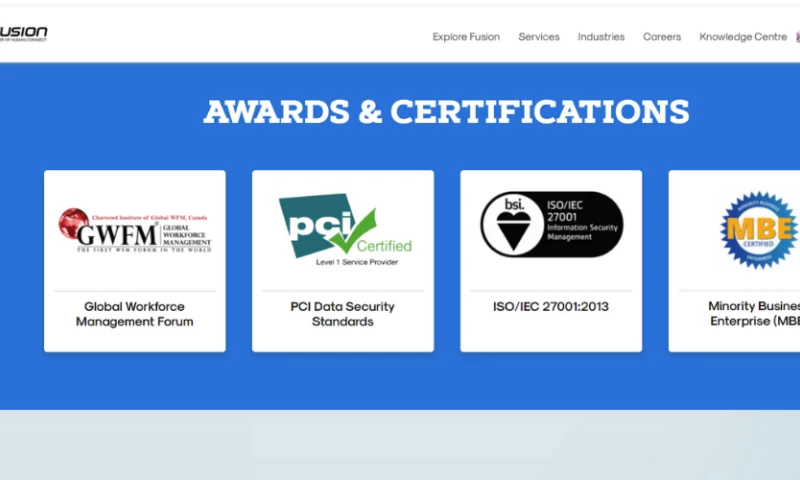
Task: Go to the Industries menu item
Action: 601,37
